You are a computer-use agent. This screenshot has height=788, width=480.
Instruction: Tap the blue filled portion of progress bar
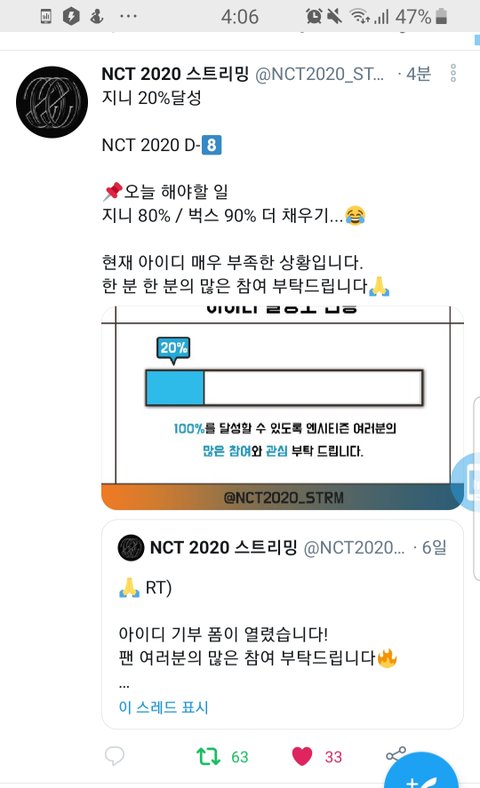[x=174, y=387]
